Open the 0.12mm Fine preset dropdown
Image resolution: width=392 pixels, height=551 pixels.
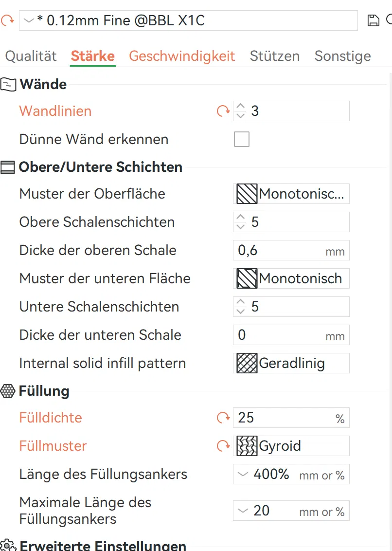click(29, 20)
